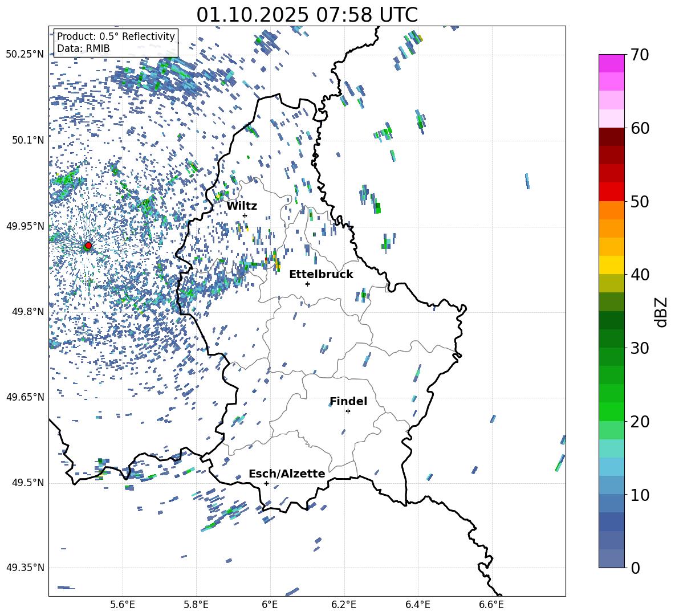Click the timestamp title 01.10.2025 07:58 UTC
675x616 pixels.
(307, 15)
